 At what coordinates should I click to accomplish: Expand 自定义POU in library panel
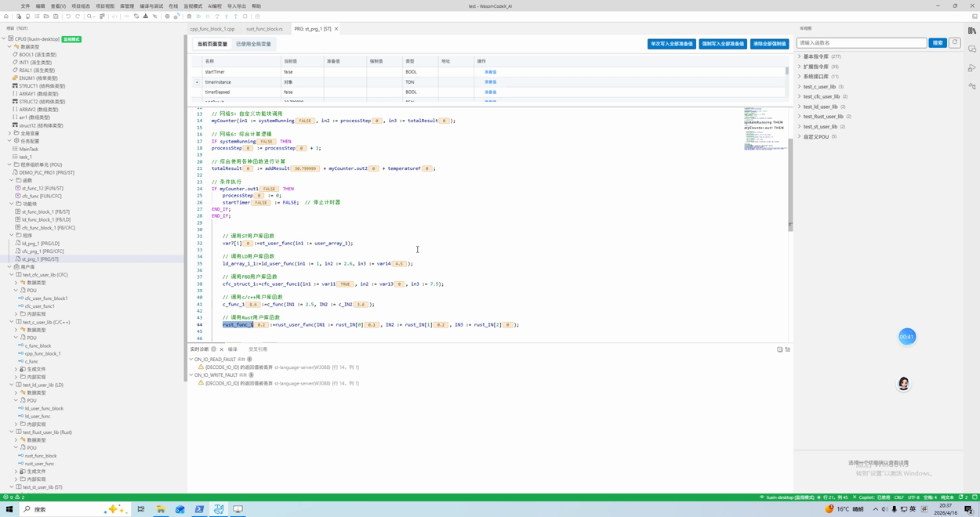(800, 136)
